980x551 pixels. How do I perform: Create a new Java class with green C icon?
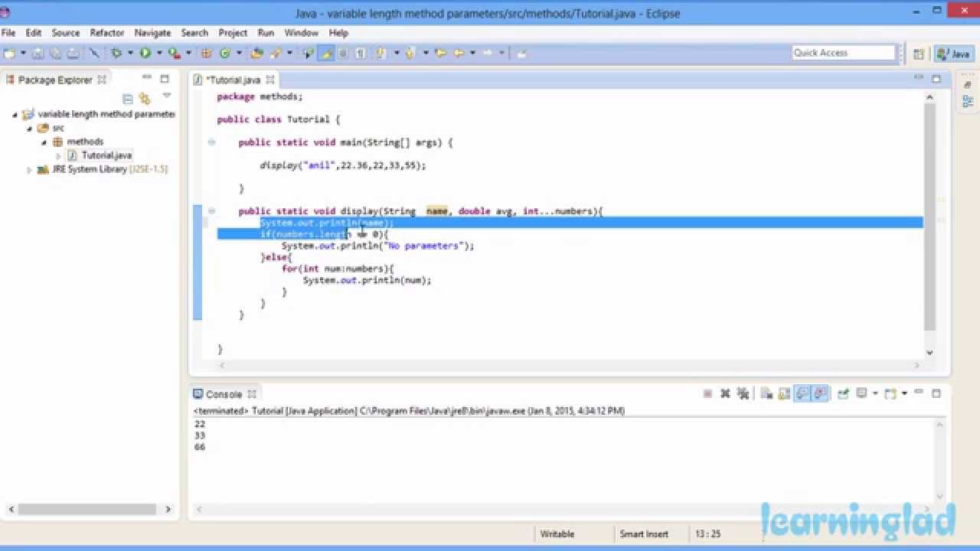[x=225, y=53]
